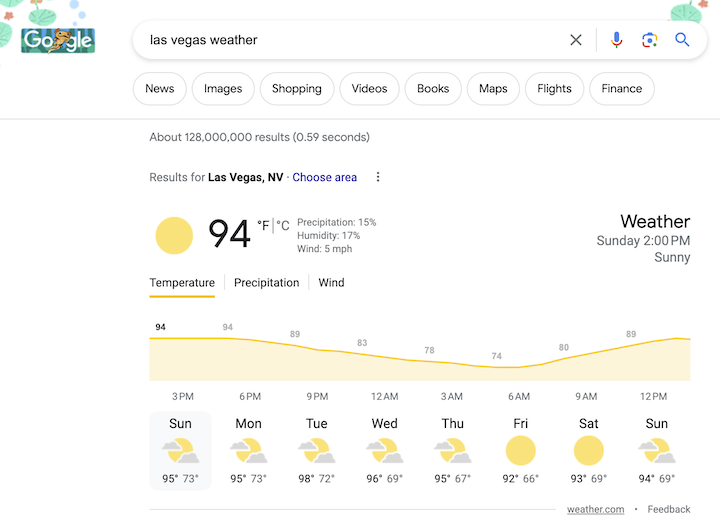Click the blue magnifier search icon

(x=682, y=40)
